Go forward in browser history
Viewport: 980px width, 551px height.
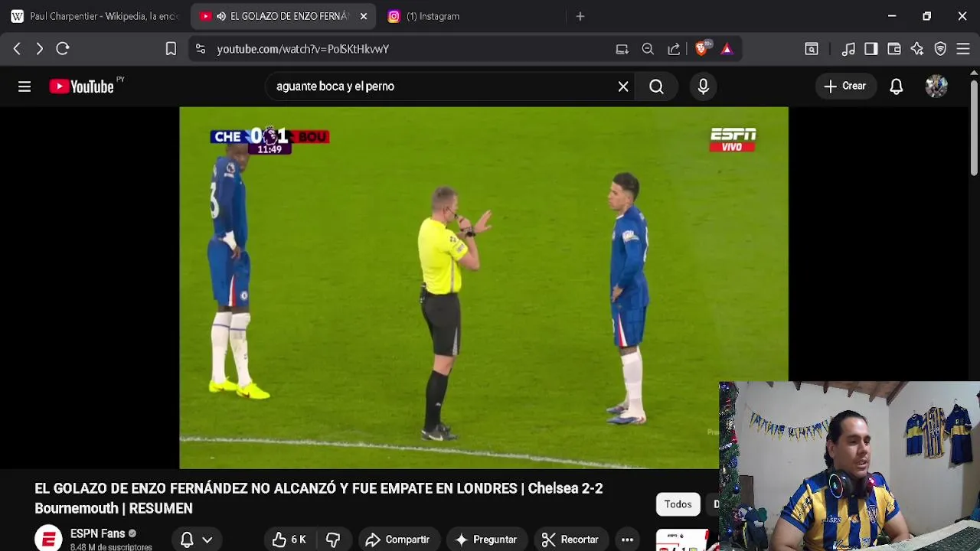coord(40,49)
